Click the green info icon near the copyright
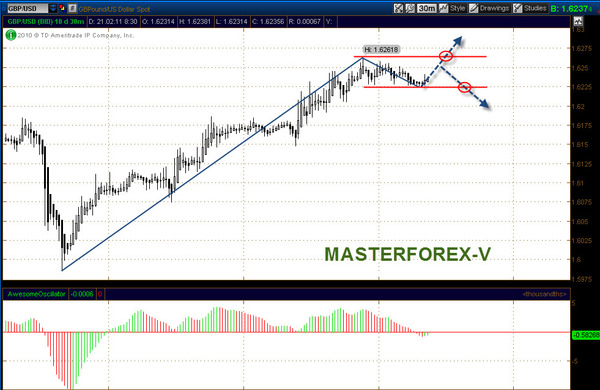Screen dimensions: 600x390 point(11,35)
